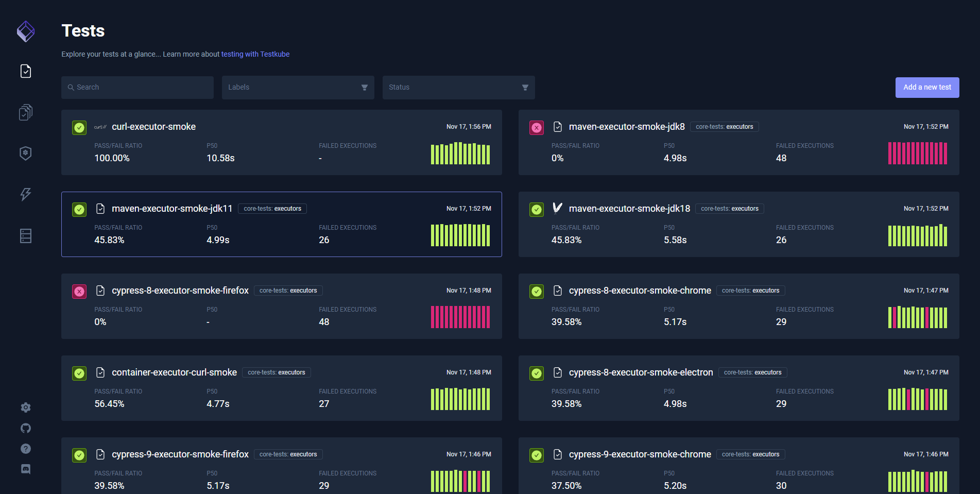Click the Add a new test button

coord(927,88)
